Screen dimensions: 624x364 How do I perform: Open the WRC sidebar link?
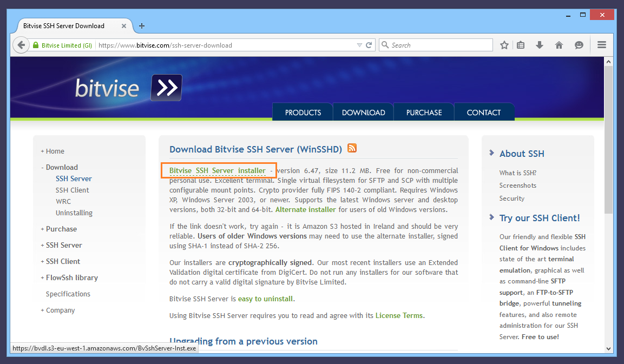point(63,201)
